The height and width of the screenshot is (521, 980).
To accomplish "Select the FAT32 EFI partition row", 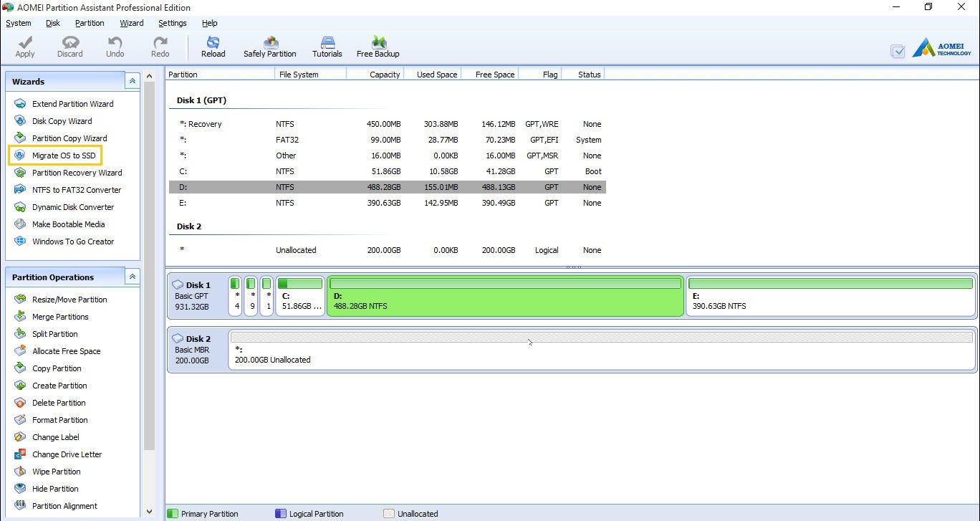I will [x=388, y=140].
